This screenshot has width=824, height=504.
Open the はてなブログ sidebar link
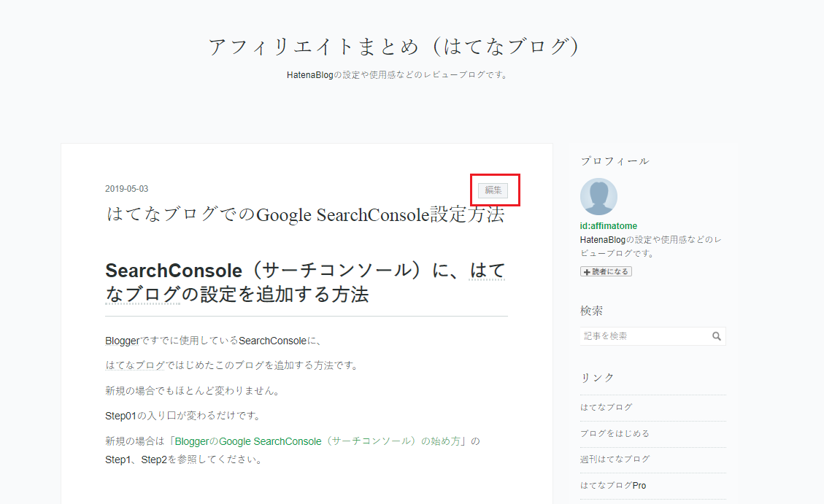click(x=606, y=407)
